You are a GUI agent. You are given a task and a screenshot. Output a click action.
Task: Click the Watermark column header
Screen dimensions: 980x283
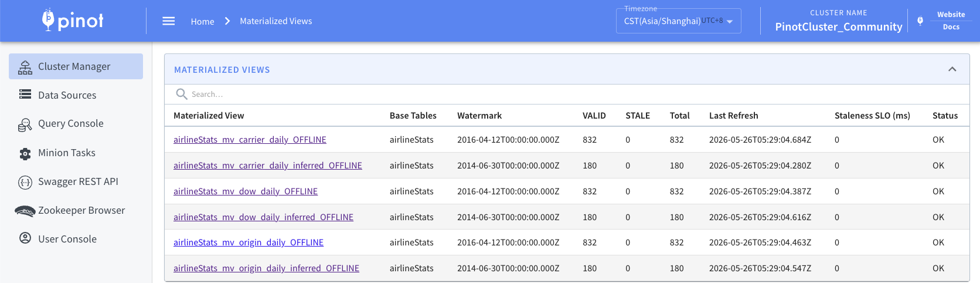(x=479, y=116)
